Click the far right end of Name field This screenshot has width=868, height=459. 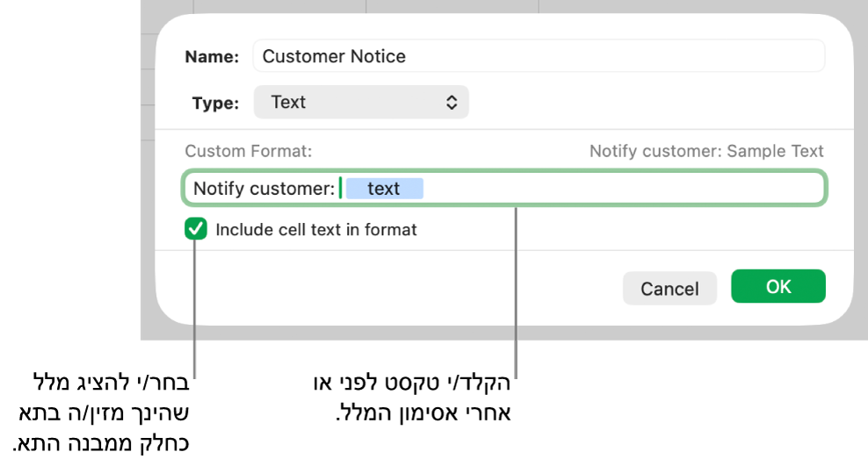tap(813, 56)
